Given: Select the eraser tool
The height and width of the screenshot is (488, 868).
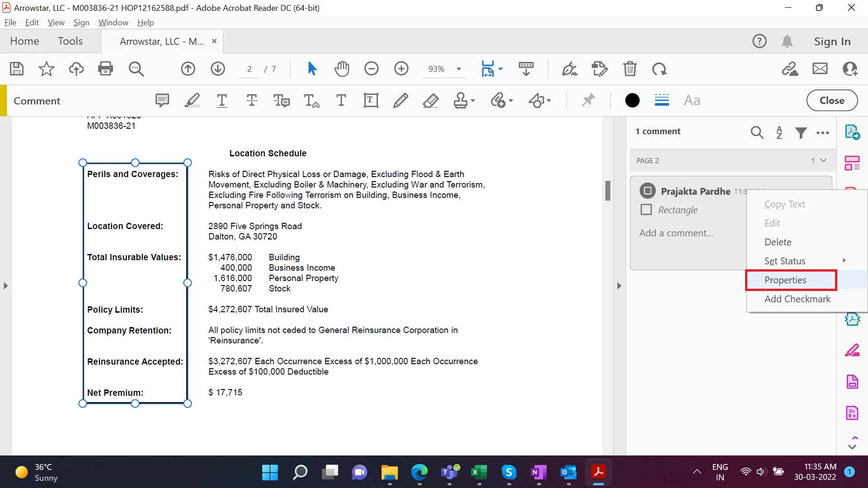Looking at the screenshot, I should 430,100.
